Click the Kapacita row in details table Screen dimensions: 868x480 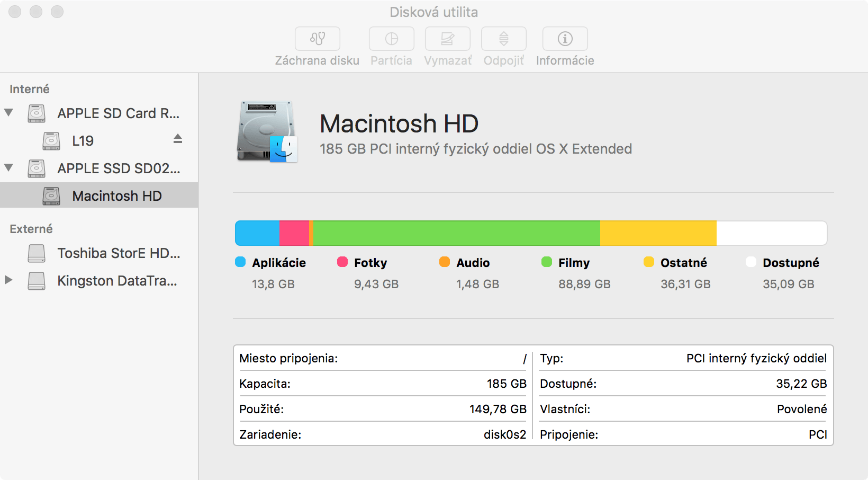click(x=382, y=384)
